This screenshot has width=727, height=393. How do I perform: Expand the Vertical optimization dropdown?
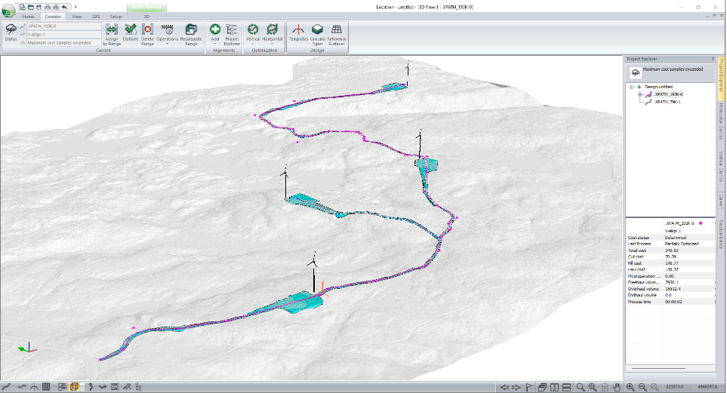[x=253, y=34]
